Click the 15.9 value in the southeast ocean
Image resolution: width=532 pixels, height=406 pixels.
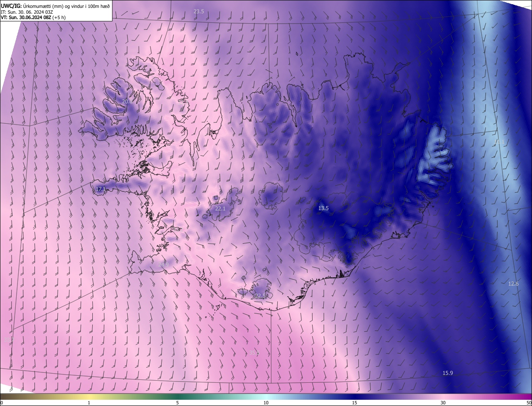448,373
